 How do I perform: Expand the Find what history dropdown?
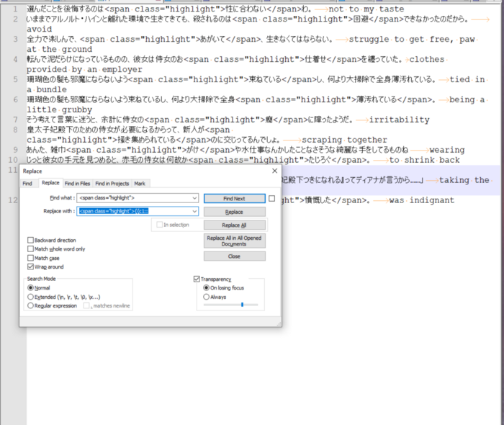pyautogui.click(x=195, y=198)
